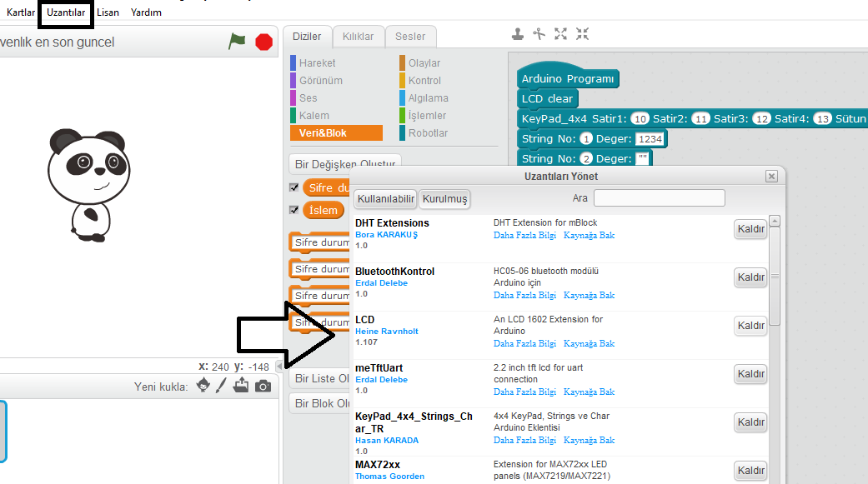The width and height of the screenshot is (868, 484).
Task: Click the panda sprite on stage
Action: point(88,185)
